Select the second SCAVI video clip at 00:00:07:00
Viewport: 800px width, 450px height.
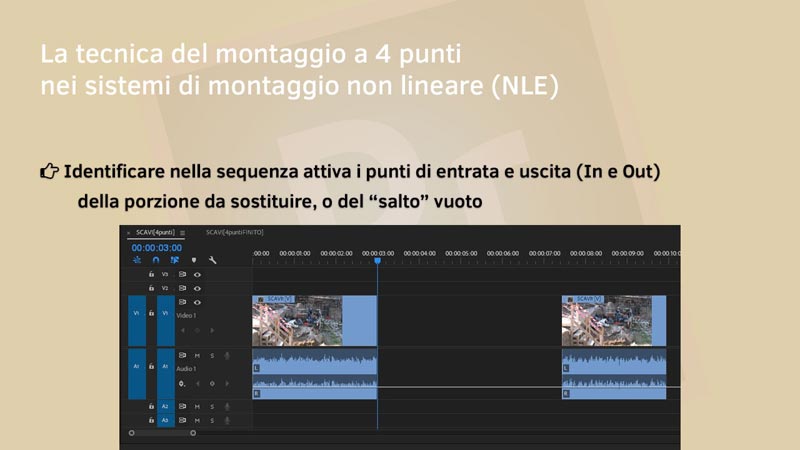614,320
